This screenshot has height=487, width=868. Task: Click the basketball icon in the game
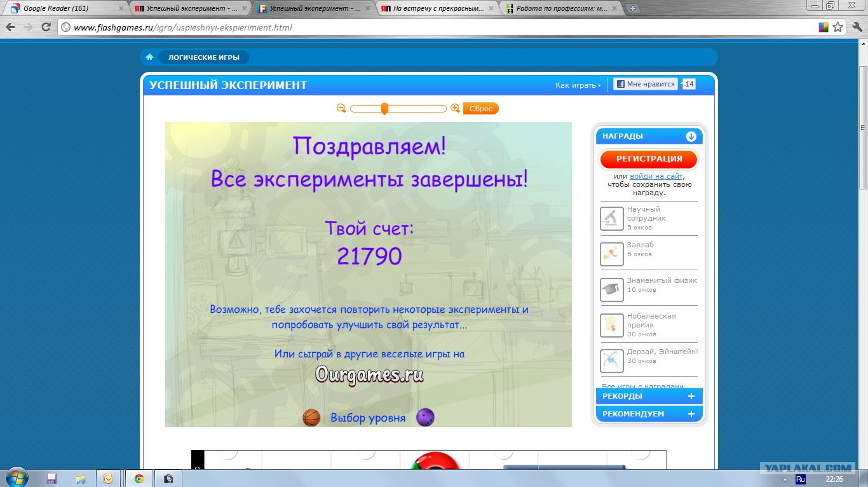311,418
